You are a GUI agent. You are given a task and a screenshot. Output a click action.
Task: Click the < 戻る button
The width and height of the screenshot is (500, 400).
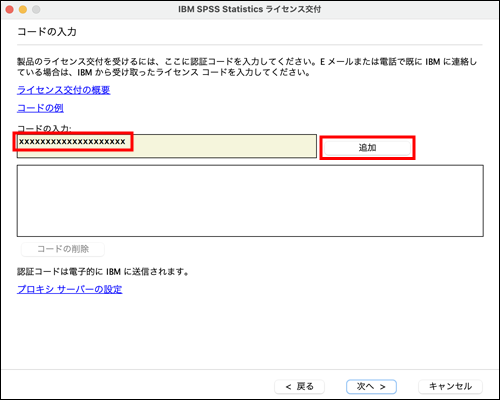299,387
